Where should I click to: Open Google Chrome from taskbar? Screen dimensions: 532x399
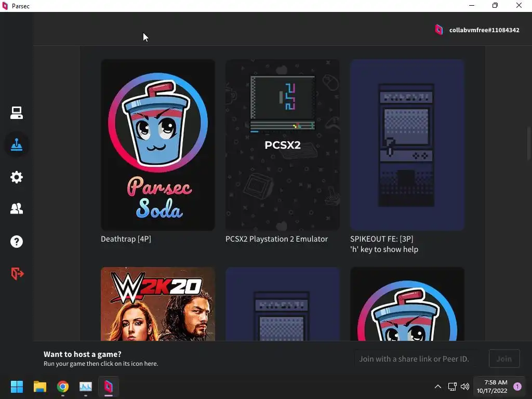coord(63,387)
